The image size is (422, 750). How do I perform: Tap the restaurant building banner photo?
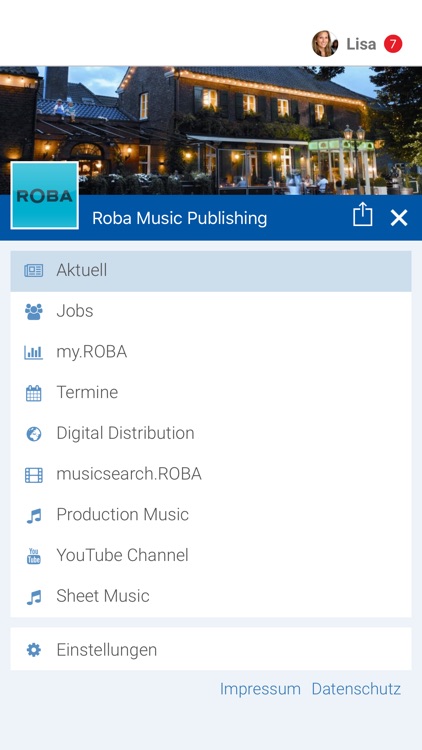(x=211, y=131)
